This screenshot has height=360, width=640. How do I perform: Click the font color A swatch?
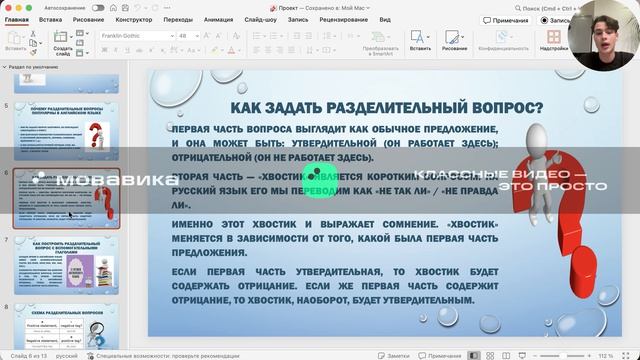[x=232, y=50]
